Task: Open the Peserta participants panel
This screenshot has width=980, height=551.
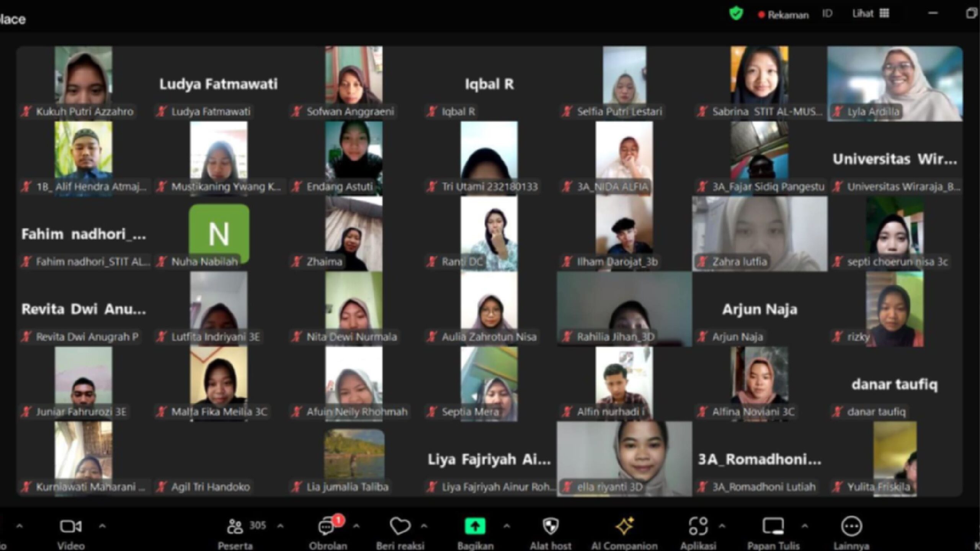Action: click(x=235, y=527)
